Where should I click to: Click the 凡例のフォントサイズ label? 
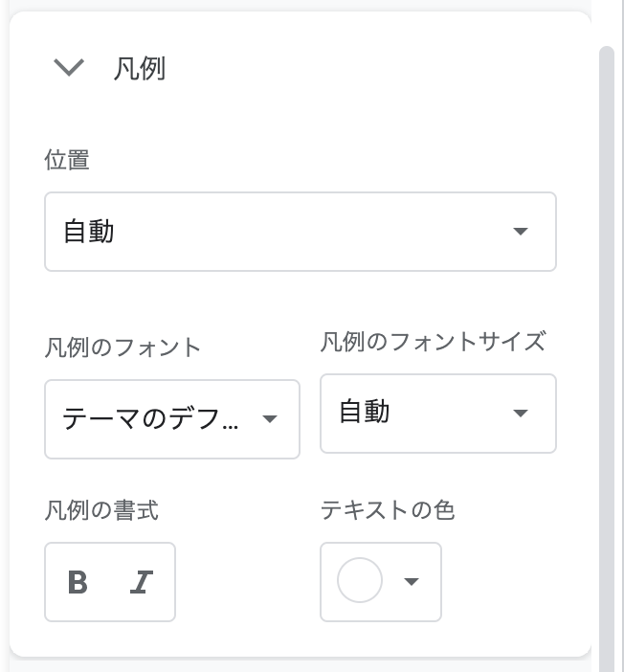(x=433, y=341)
